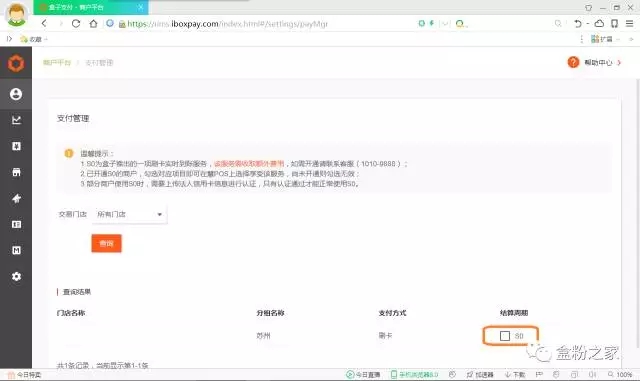This screenshot has width=640, height=381.
Task: Adjust the 100% zoom control in status bar
Action: [620, 374]
